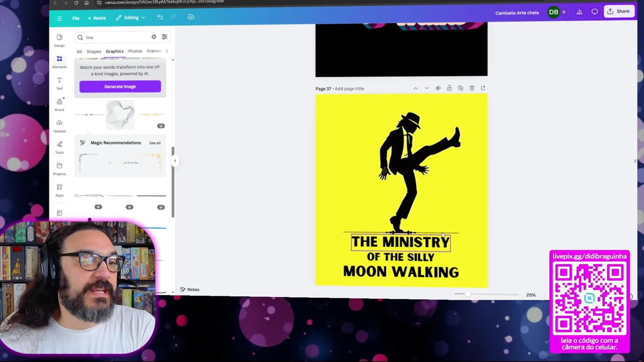Switch to the All results tab
The width and height of the screenshot is (644, 362).
[79, 51]
